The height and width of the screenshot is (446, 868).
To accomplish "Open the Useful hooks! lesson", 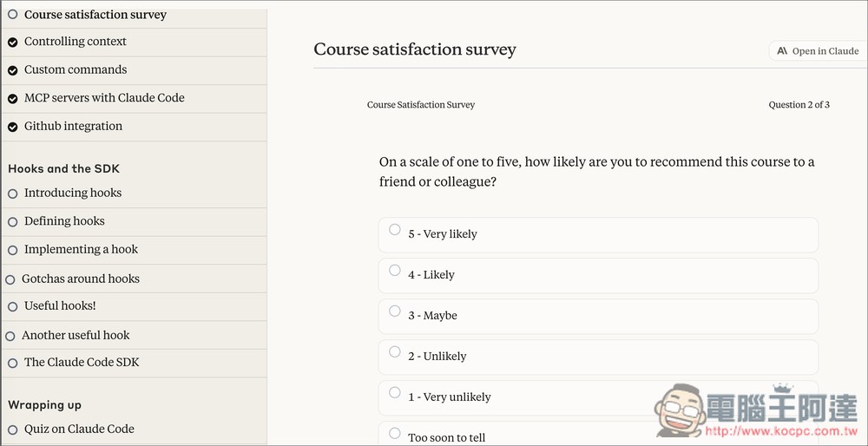I will [60, 306].
